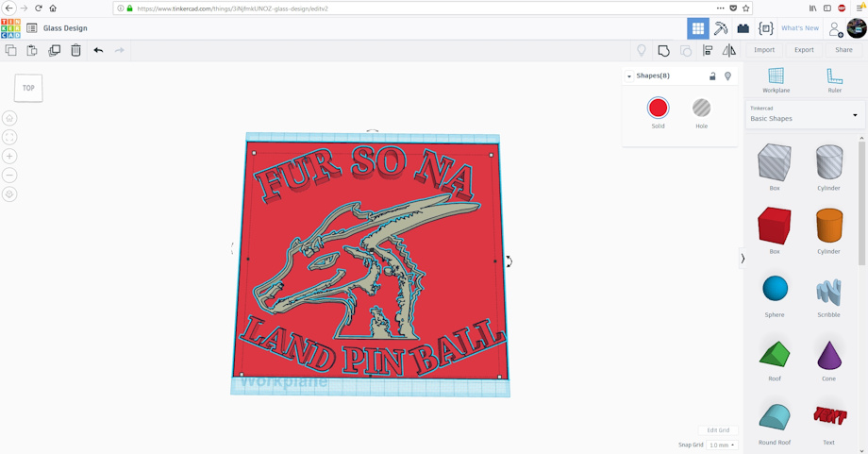Click the red Solid color swatch
The height and width of the screenshot is (454, 868).
tap(658, 108)
